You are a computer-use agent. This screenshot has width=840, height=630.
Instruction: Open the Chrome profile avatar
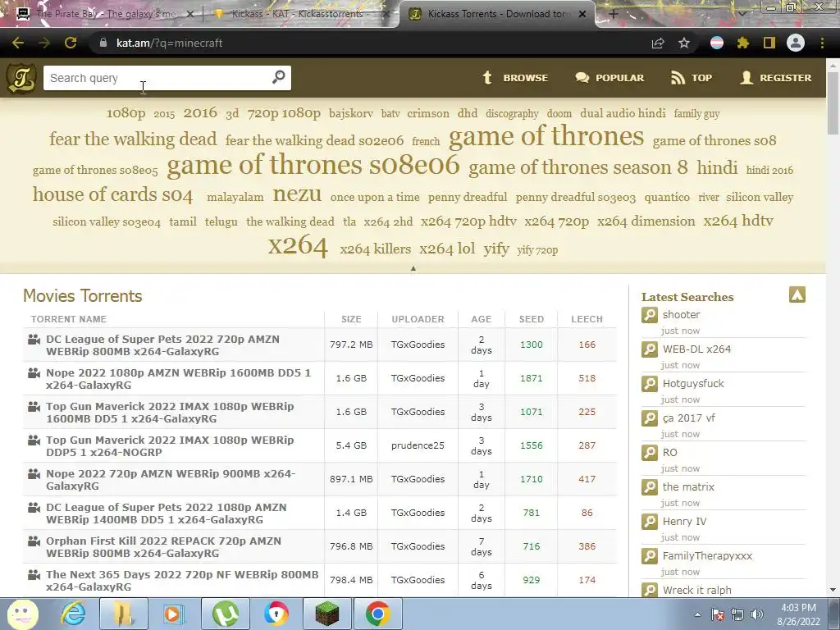(796, 43)
